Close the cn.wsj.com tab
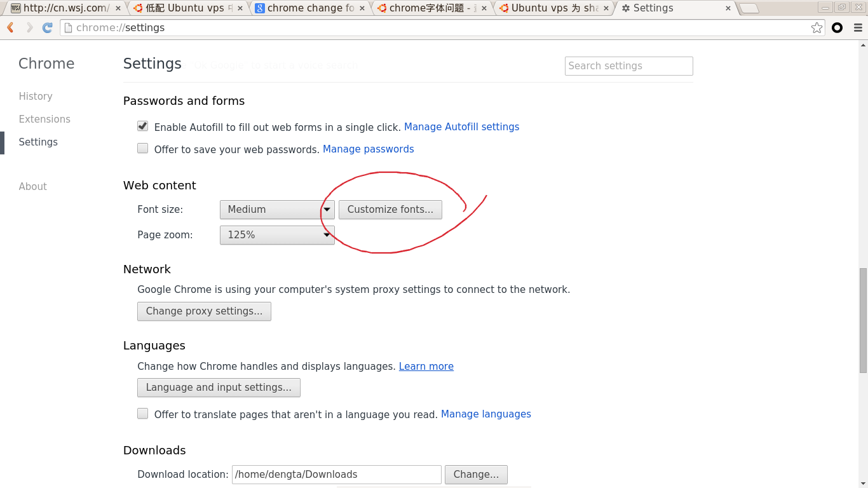Image resolution: width=868 pixels, height=488 pixels. [x=118, y=8]
